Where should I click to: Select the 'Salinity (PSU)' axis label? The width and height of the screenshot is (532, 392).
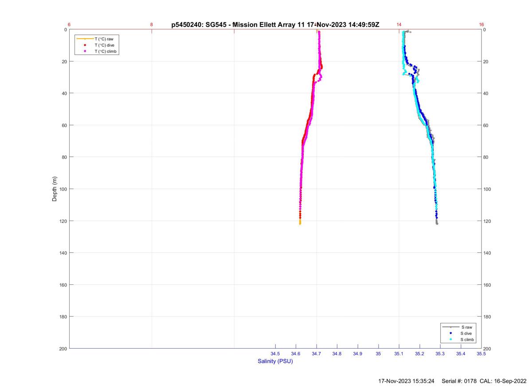275,361
